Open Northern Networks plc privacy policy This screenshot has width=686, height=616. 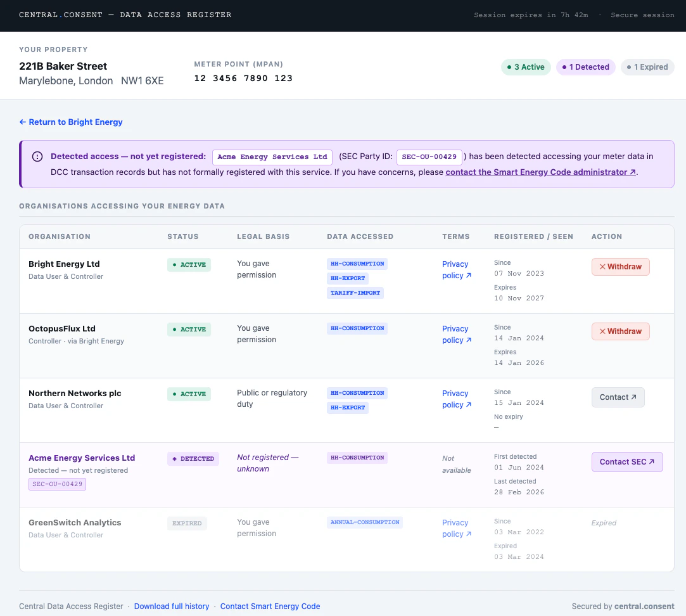tap(456, 399)
